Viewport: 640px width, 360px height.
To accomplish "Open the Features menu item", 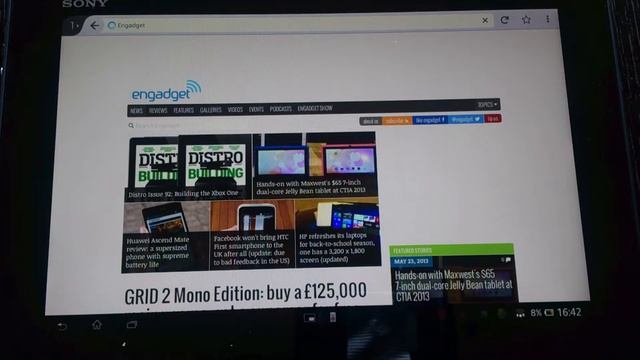I will coord(183,110).
